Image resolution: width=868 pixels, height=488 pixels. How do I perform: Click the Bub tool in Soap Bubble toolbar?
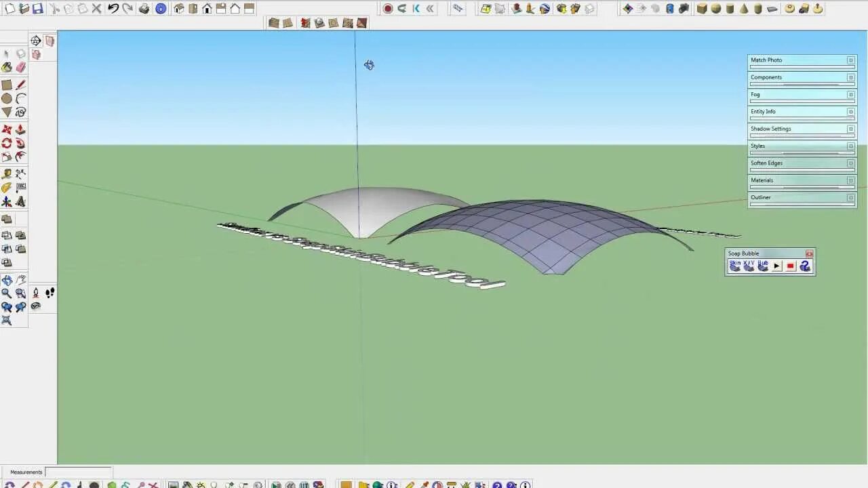click(x=762, y=266)
